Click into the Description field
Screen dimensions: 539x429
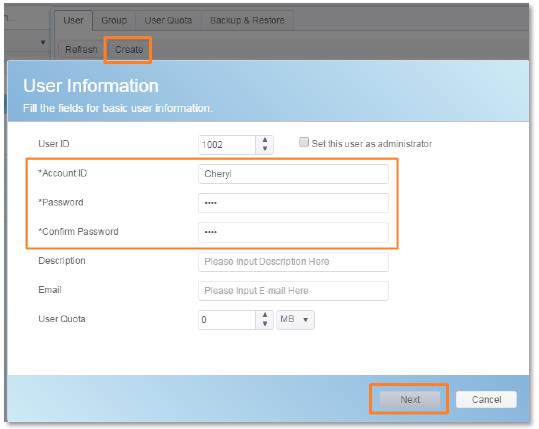point(294,262)
